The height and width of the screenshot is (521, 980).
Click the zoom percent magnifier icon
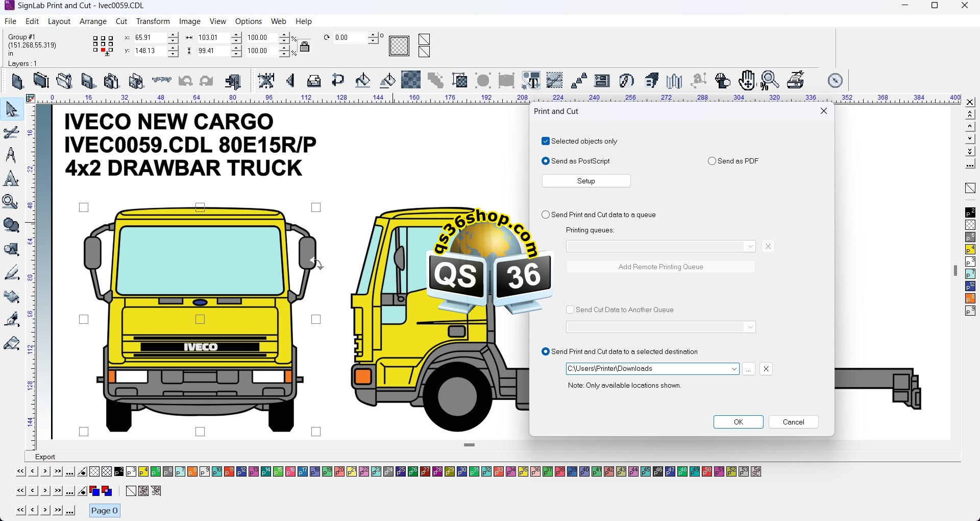(770, 81)
